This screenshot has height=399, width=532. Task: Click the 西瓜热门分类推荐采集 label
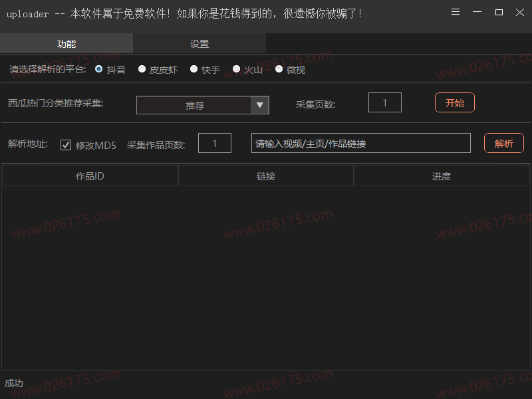point(56,103)
